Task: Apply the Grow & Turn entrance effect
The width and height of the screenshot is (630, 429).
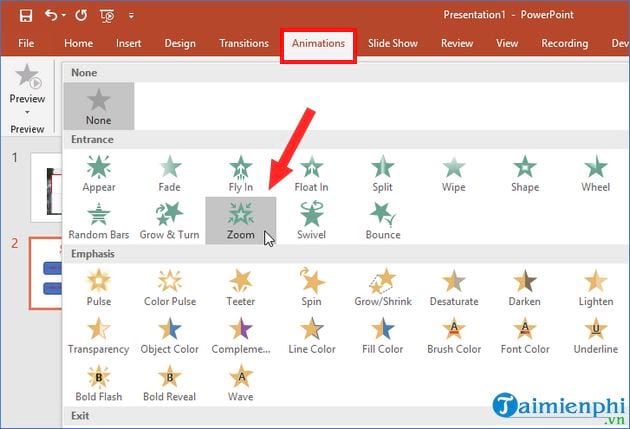Action: click(x=170, y=221)
